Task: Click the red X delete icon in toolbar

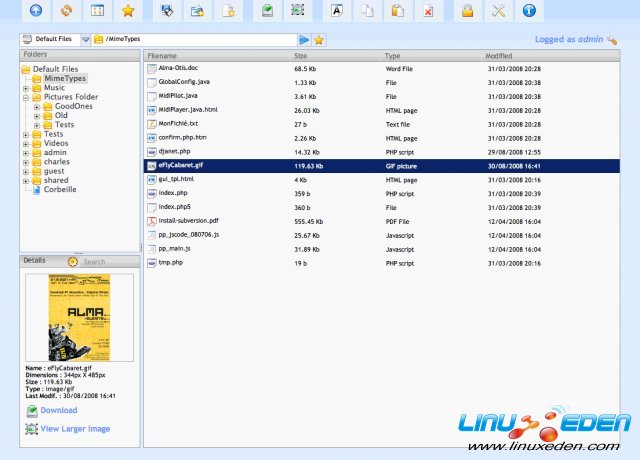Action: click(x=427, y=11)
